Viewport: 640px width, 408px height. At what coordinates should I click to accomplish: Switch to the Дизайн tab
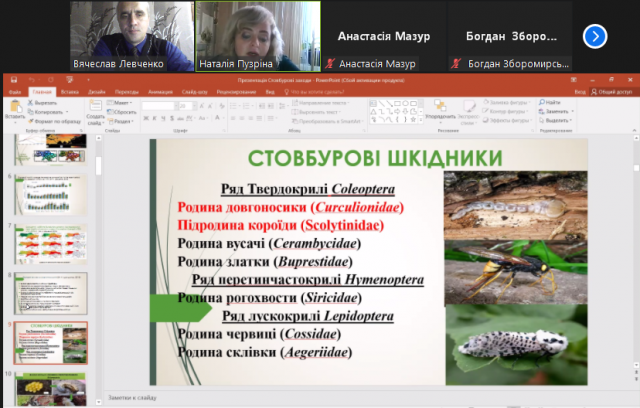96,92
